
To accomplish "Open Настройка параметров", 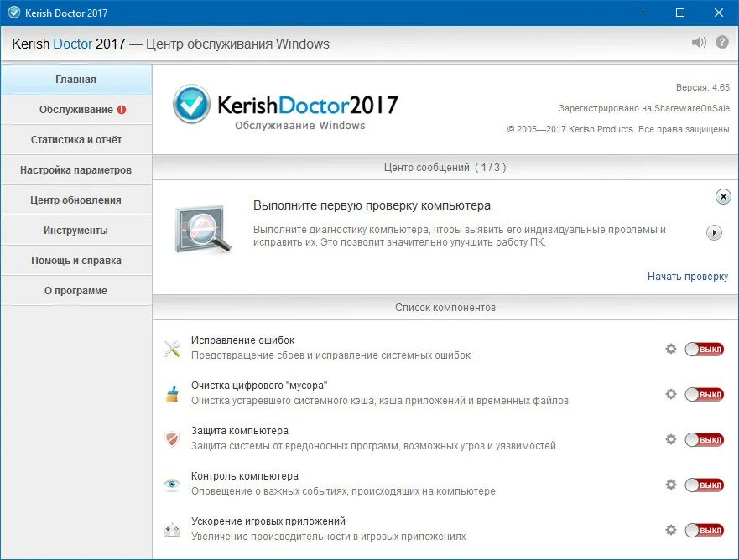I will pyautogui.click(x=76, y=170).
